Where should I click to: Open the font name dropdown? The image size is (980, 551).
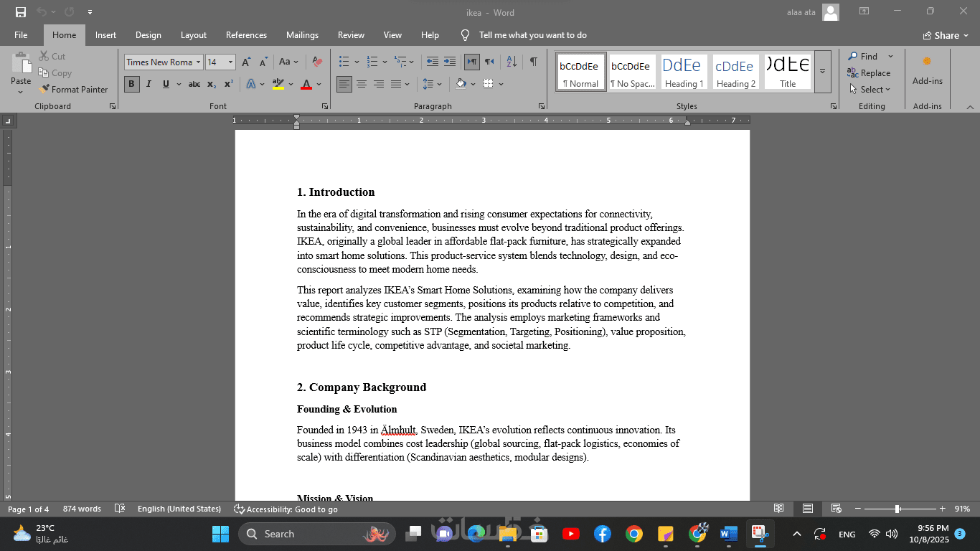pyautogui.click(x=199, y=62)
